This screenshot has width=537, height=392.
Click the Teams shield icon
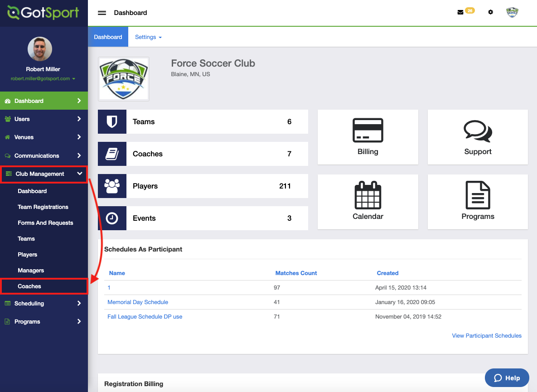click(112, 121)
